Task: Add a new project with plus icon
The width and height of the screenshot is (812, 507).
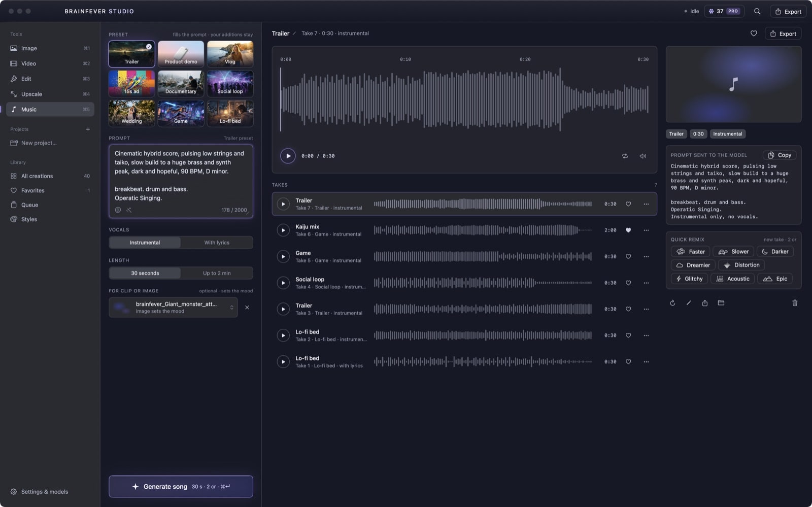Action: pos(88,129)
